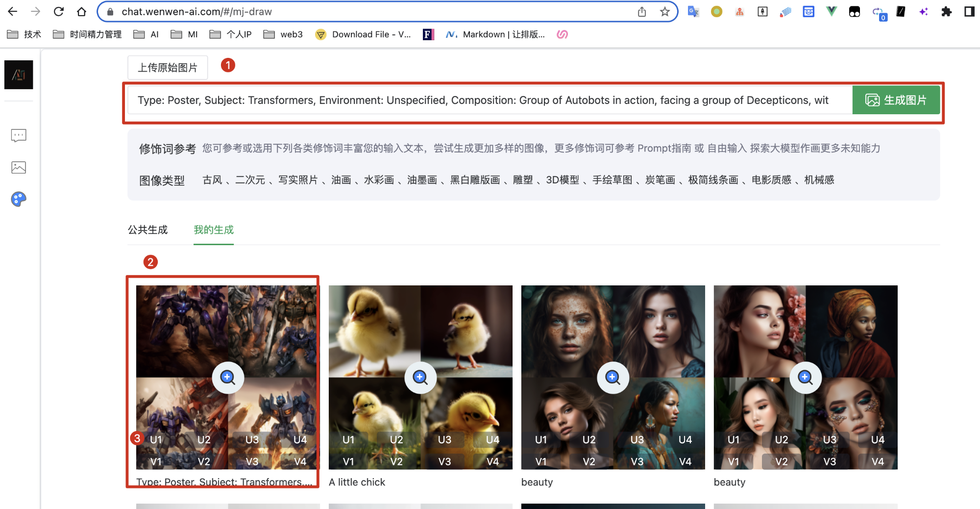Add the 写实照片 style modifier
This screenshot has height=509, width=980.
tap(298, 180)
